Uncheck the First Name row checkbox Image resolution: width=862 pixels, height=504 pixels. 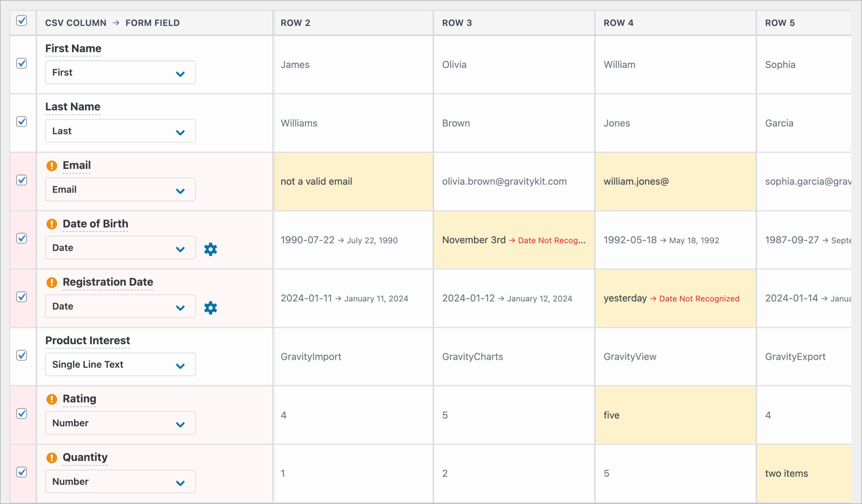tap(22, 63)
